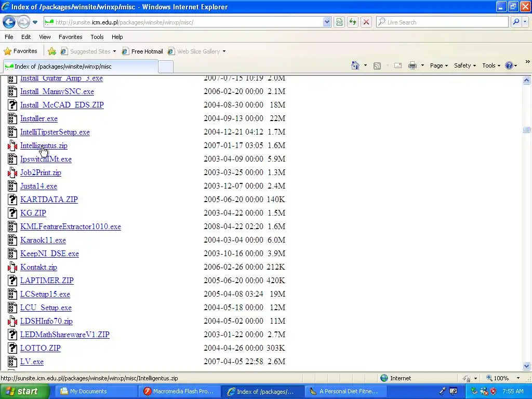The image size is (532, 399).
Task: Click the scrollbar up arrow
Action: click(x=527, y=81)
